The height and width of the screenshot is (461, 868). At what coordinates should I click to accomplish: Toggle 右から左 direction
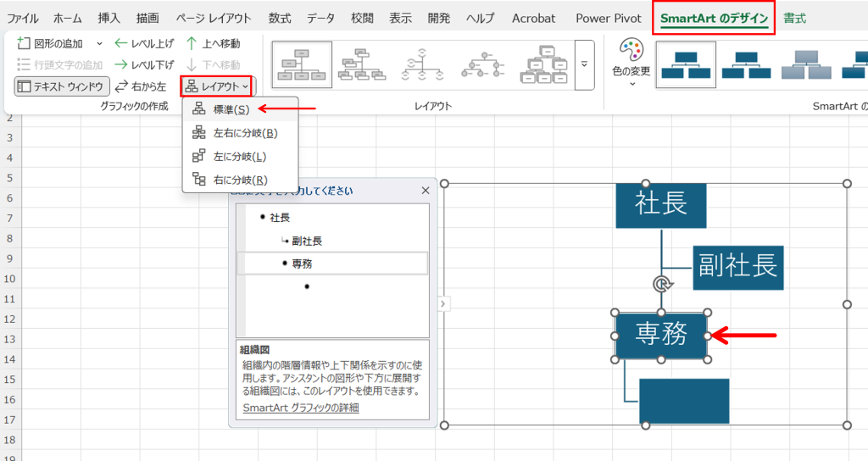(141, 86)
